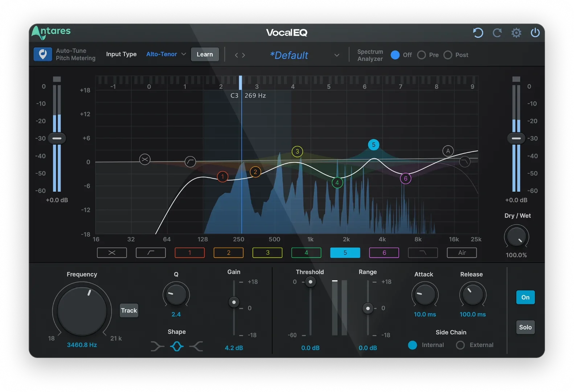Click the 4.2 dB gain value
Screen dimensions: 574x392
pos(234,348)
